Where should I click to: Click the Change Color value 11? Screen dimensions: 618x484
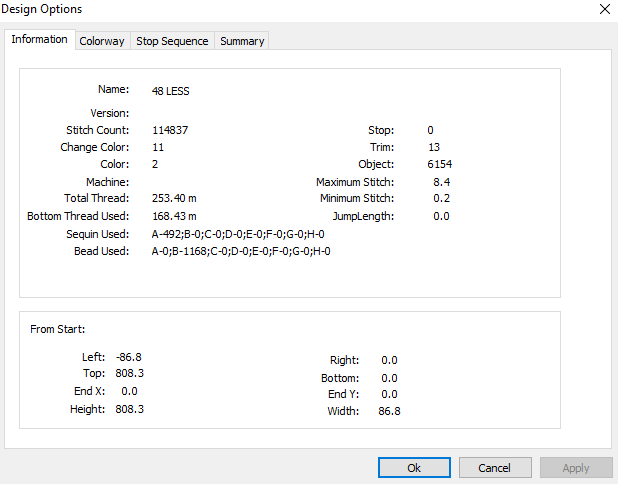[158, 147]
